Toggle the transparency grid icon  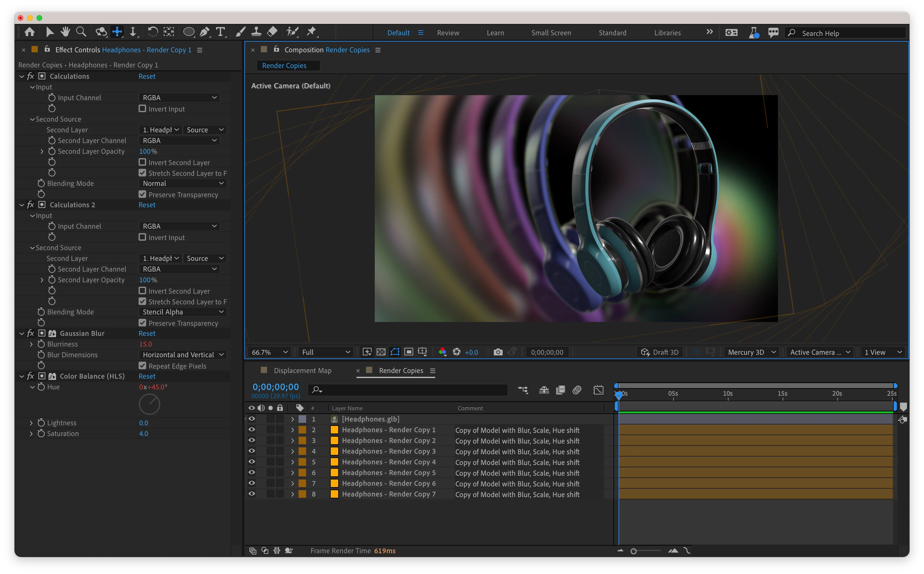[x=381, y=352]
